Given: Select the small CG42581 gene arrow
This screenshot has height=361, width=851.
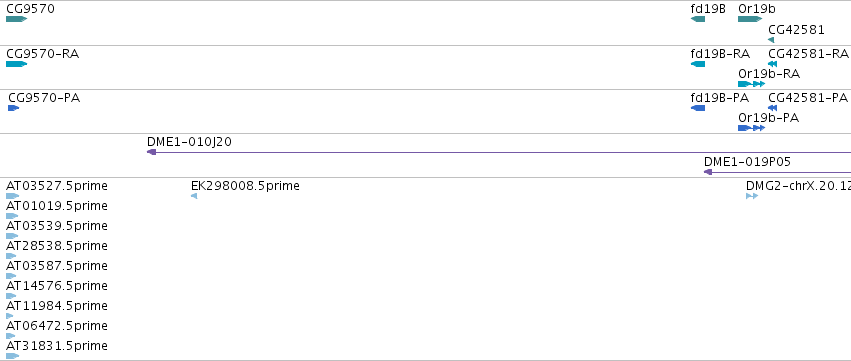Looking at the screenshot, I should [x=771, y=40].
